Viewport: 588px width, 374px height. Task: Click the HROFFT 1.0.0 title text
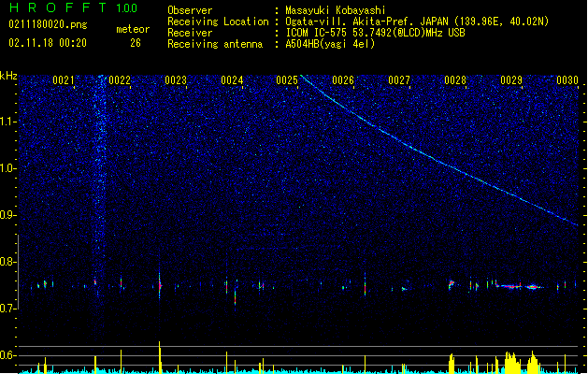(x=73, y=7)
